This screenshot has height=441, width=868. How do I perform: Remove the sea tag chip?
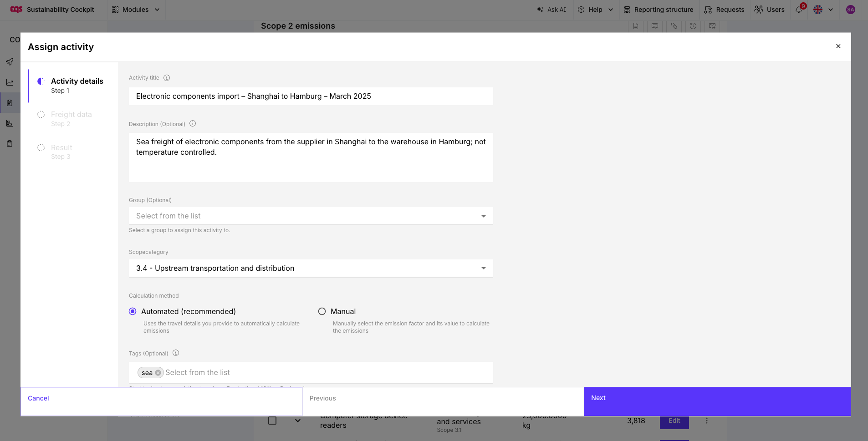coord(158,373)
